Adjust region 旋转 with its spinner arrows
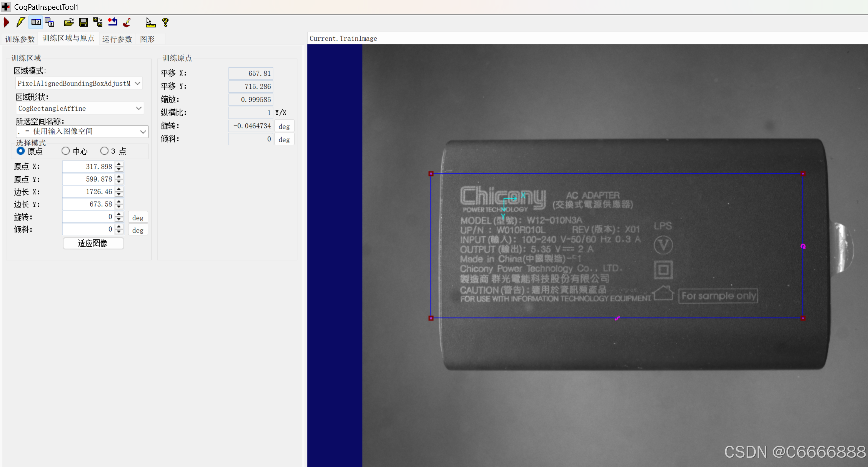This screenshot has height=467, width=868. coord(119,217)
